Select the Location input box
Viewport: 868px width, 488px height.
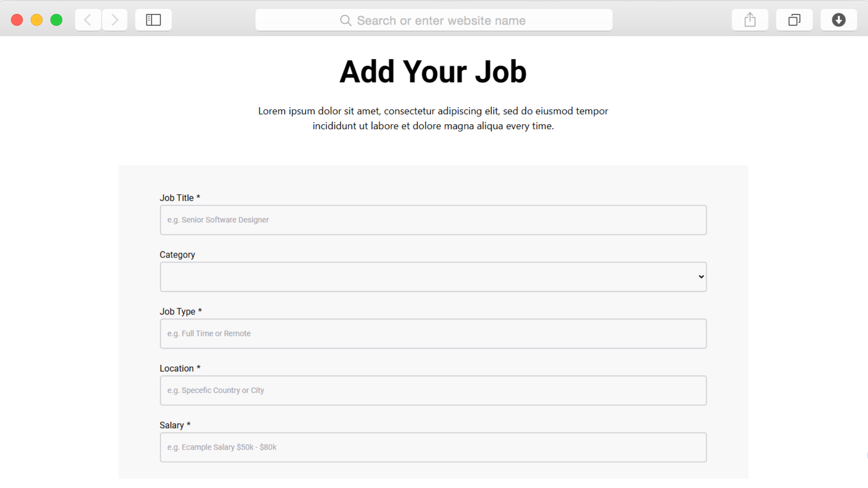pyautogui.click(x=433, y=391)
